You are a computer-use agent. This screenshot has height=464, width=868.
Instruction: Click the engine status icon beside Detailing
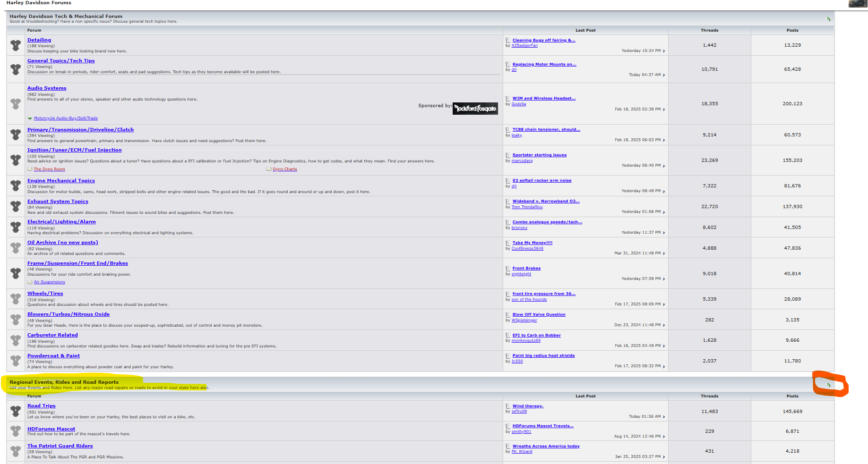[16, 45]
